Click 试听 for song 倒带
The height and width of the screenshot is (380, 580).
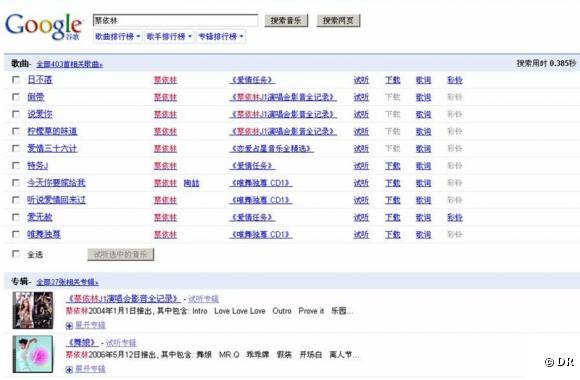[361, 97]
